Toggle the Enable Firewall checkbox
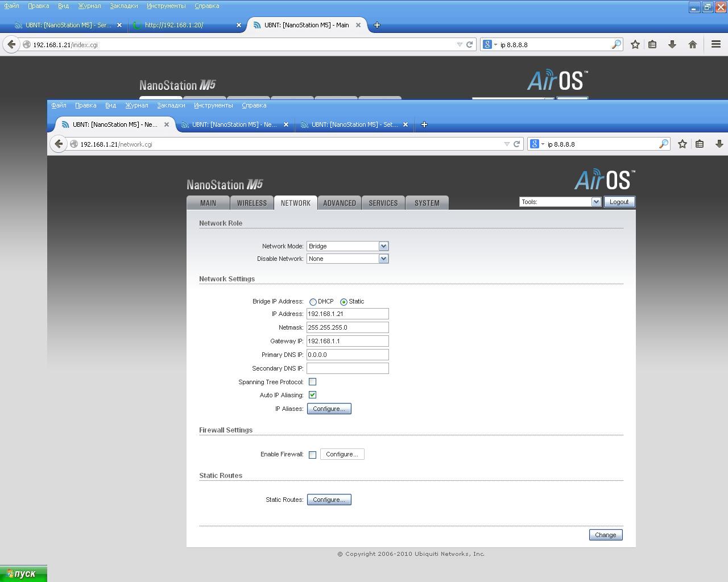The width and height of the screenshot is (728, 582). [x=312, y=455]
